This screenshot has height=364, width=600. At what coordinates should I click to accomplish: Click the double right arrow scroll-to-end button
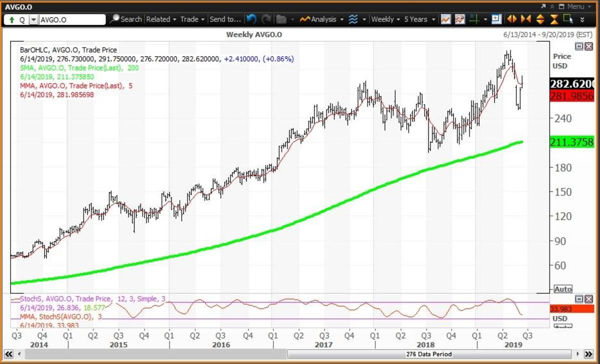589,354
